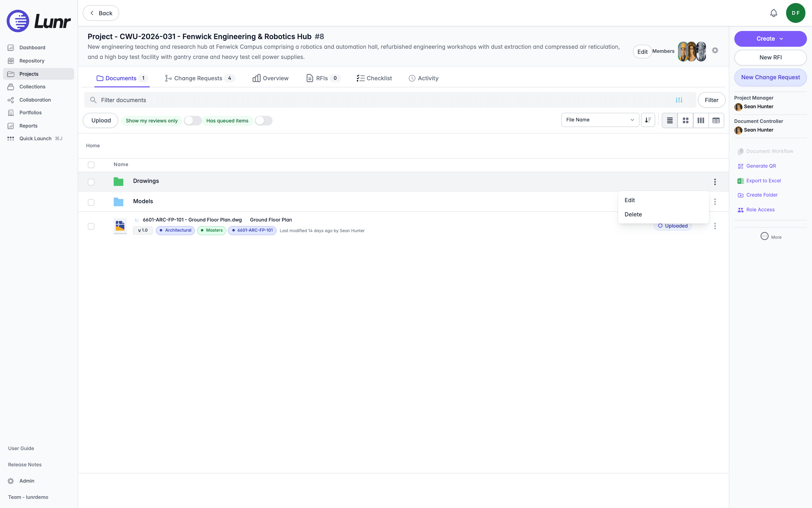Click the filter sliders icon in search bar

point(679,100)
